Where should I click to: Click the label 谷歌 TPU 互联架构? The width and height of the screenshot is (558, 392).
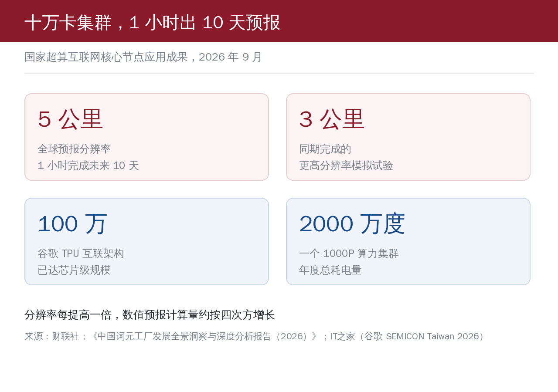tap(81, 253)
